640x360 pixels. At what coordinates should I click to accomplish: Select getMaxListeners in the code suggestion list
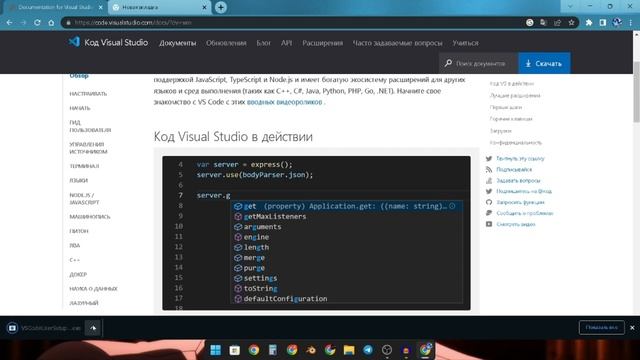275,216
